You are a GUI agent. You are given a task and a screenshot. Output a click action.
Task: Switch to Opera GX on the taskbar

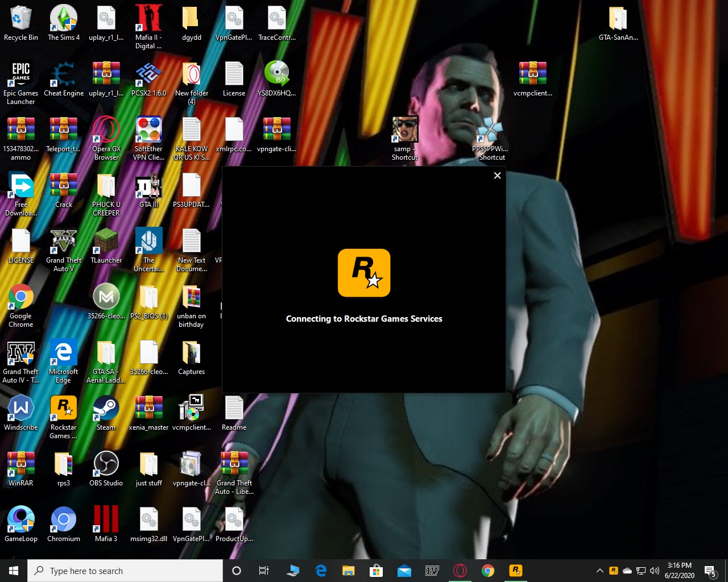pyautogui.click(x=460, y=571)
